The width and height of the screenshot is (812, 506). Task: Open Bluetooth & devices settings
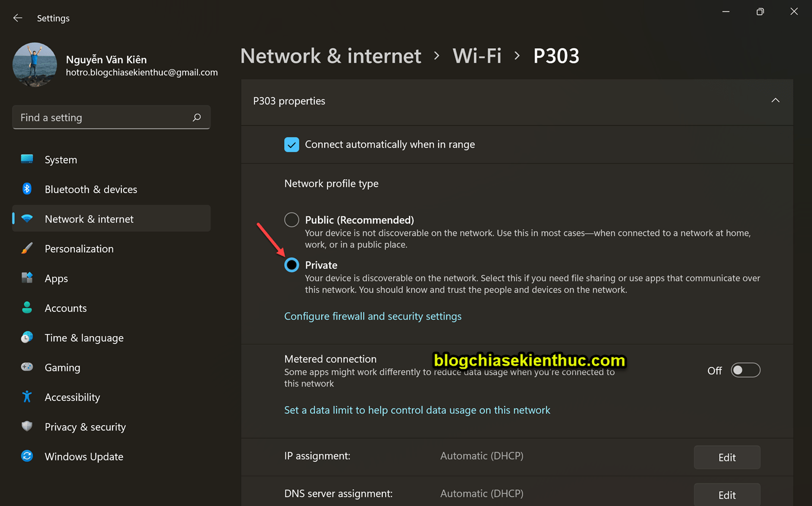coord(111,189)
